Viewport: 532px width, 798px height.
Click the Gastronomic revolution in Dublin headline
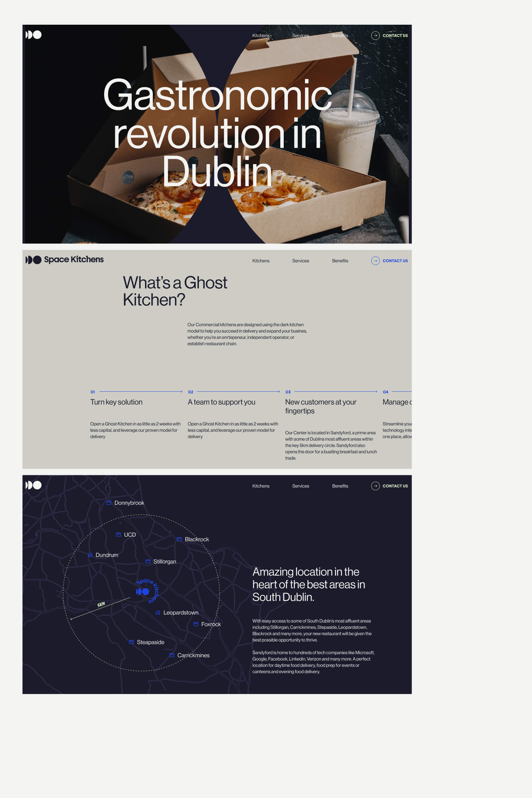[217, 133]
